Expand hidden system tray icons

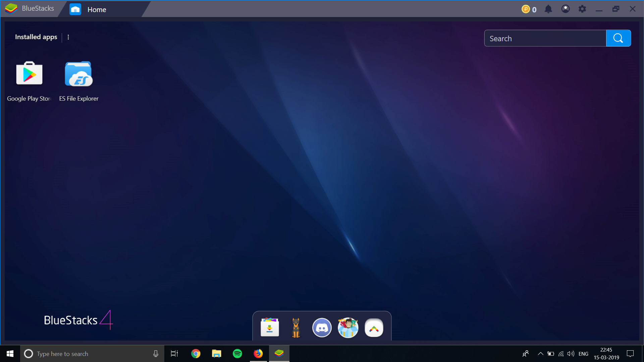pyautogui.click(x=540, y=354)
